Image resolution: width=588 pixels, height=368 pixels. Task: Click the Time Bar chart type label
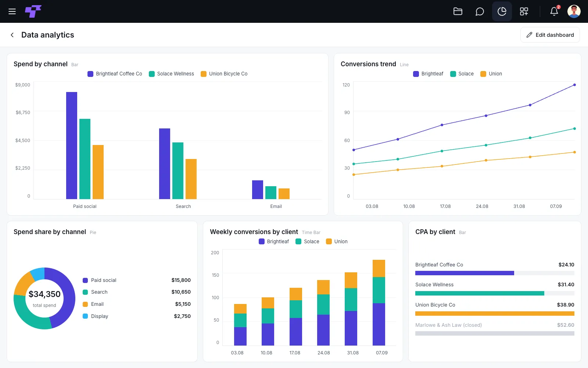click(x=311, y=233)
